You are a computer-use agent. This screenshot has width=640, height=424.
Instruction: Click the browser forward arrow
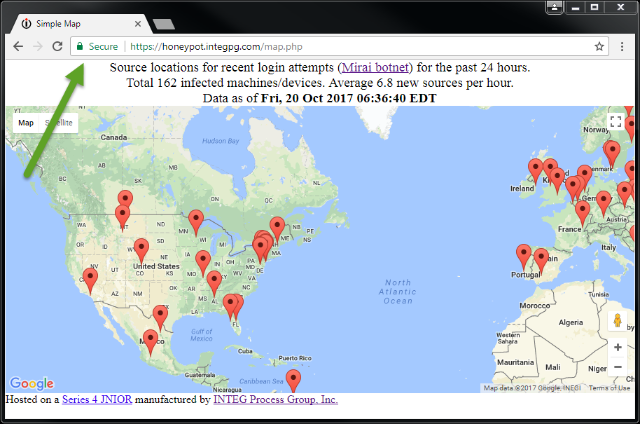coord(38,47)
